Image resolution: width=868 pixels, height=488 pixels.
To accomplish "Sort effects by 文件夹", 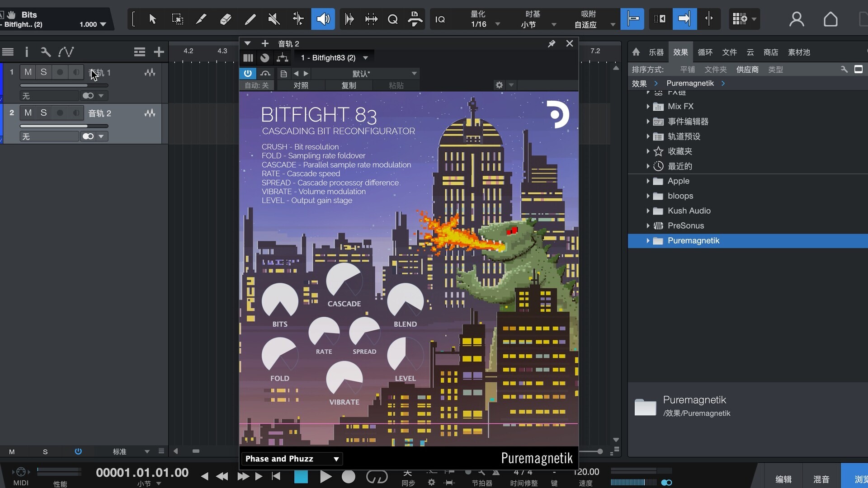I will coord(716,70).
